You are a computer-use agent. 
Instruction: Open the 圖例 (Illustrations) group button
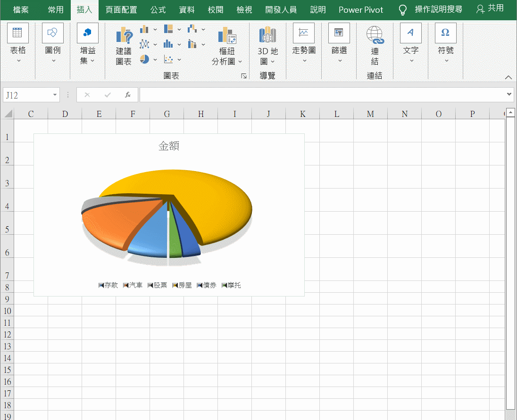tap(53, 43)
